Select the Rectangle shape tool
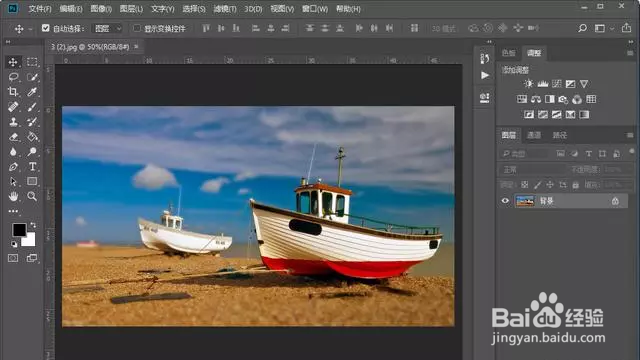Image resolution: width=640 pixels, height=360 pixels. pos(32,181)
